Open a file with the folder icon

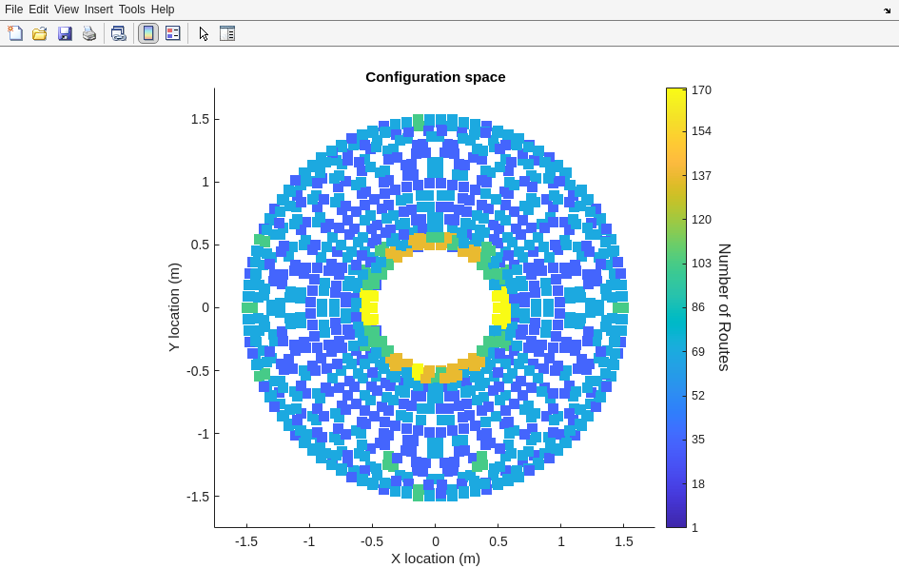tap(40, 33)
